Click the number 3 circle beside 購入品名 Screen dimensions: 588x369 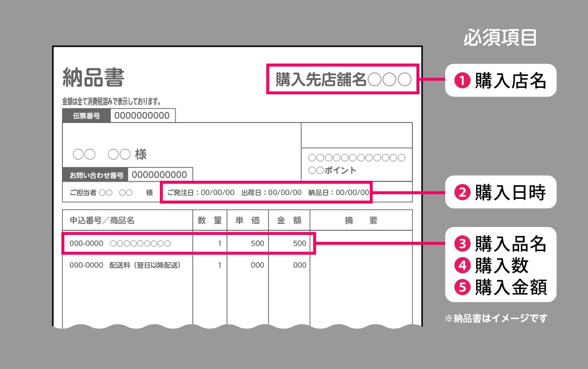coord(462,243)
